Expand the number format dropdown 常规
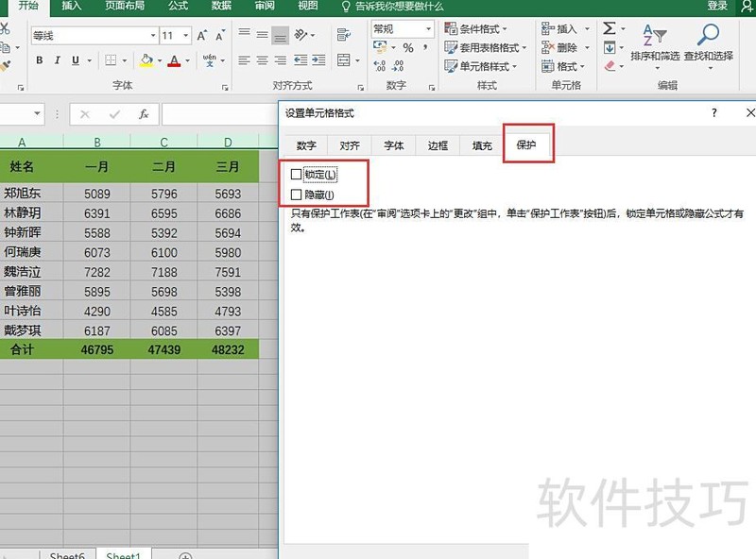This screenshot has height=559, width=756. point(427,29)
